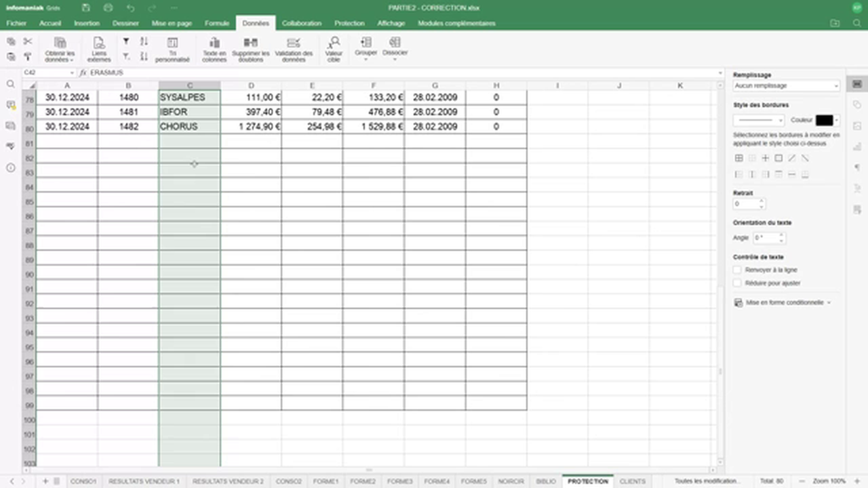868x488 pixels.
Task: Open Texte en colonnes tool
Action: [x=214, y=50]
